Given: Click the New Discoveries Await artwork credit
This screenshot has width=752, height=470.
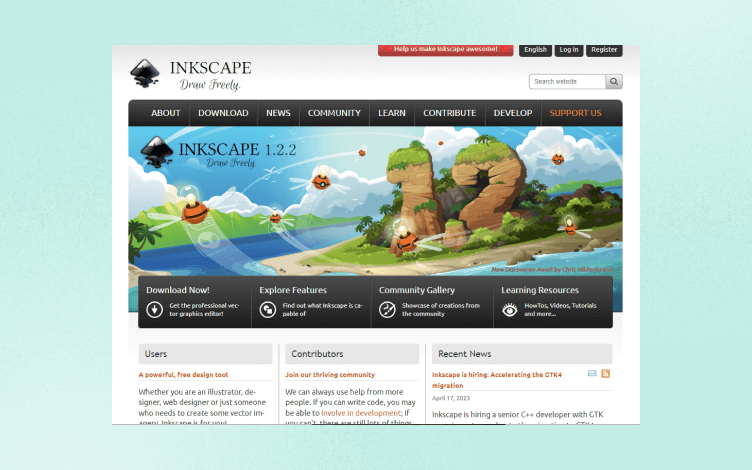Looking at the screenshot, I should [552, 270].
